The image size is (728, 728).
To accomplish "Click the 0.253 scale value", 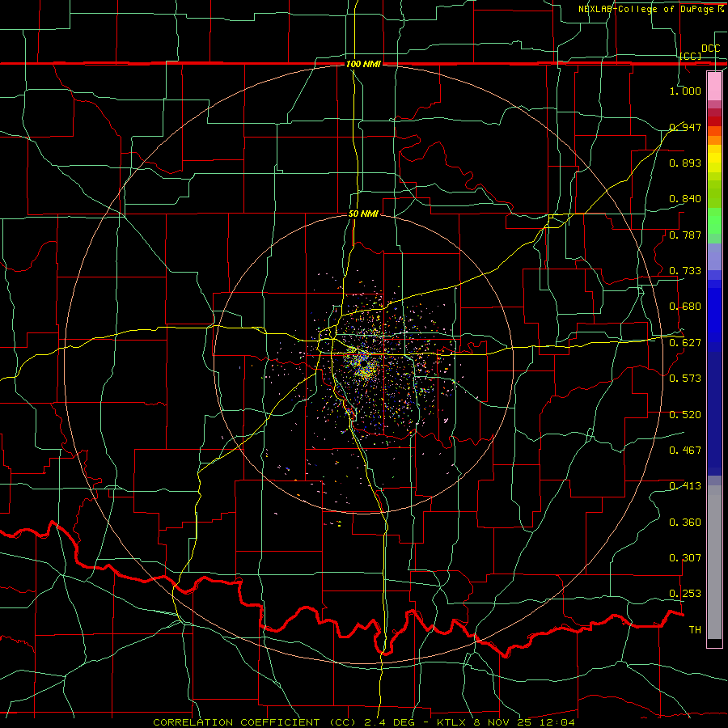I will (x=685, y=594).
